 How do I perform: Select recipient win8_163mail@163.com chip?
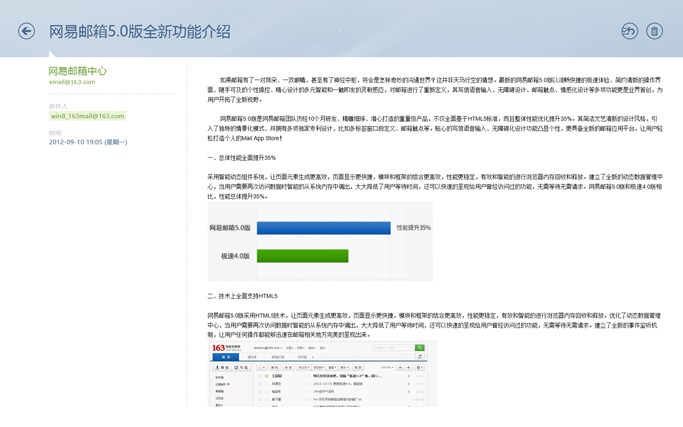point(87,116)
